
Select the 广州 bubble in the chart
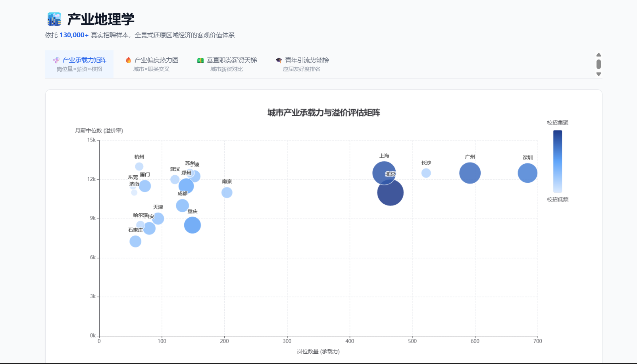[x=470, y=173]
